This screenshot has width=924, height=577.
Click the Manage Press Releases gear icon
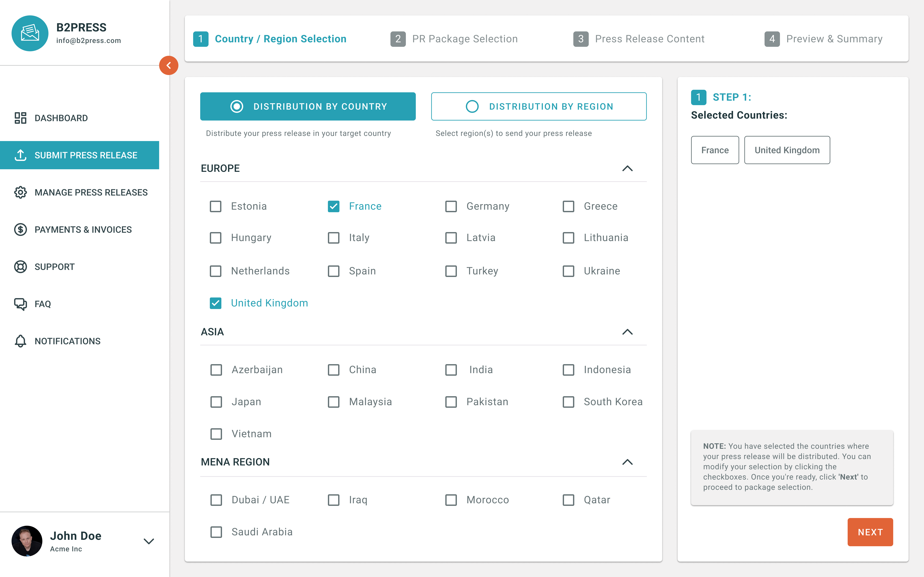click(x=20, y=192)
